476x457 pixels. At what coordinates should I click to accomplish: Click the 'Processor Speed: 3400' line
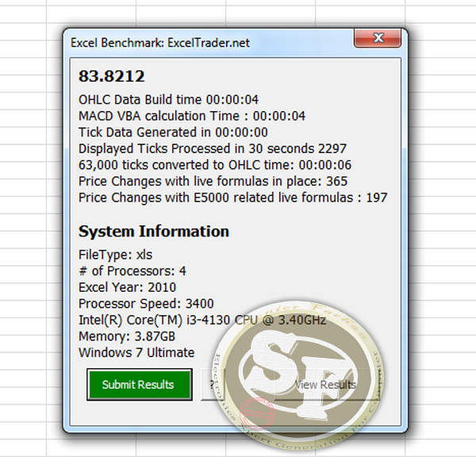[x=146, y=304]
